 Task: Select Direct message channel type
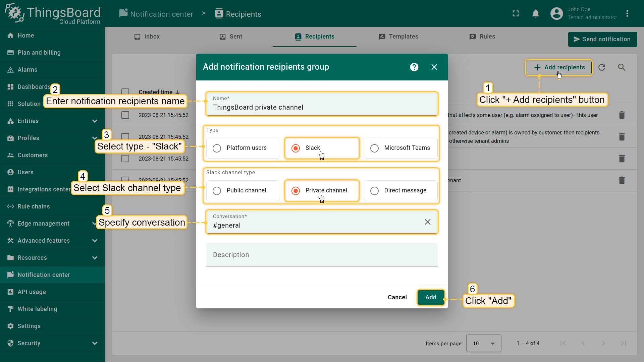tap(375, 191)
